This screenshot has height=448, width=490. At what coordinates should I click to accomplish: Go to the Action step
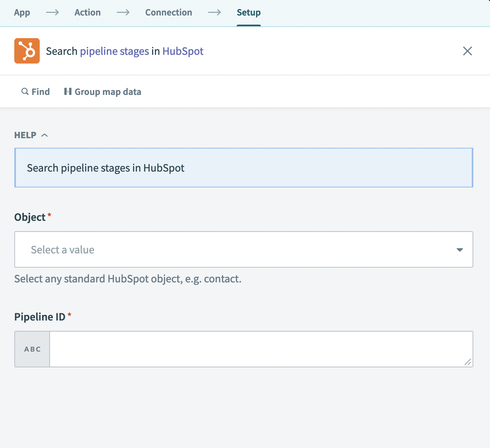coord(87,12)
